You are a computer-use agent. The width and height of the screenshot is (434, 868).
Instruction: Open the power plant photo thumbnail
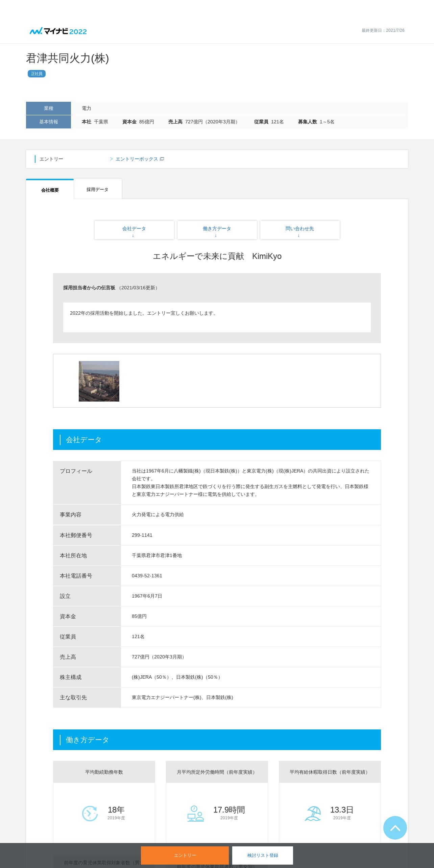pyautogui.click(x=99, y=381)
